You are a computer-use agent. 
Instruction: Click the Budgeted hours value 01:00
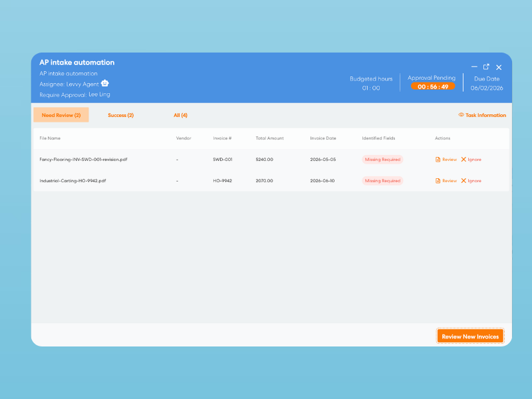(x=371, y=88)
